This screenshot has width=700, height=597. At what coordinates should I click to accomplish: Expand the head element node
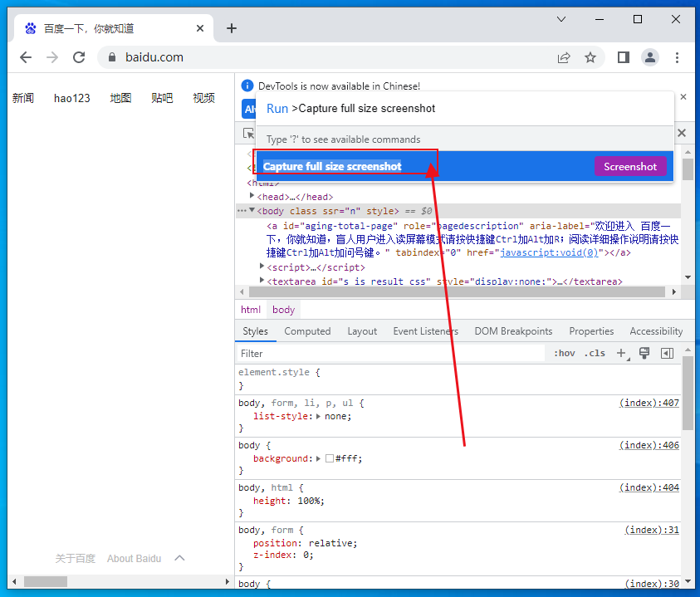pos(252,196)
